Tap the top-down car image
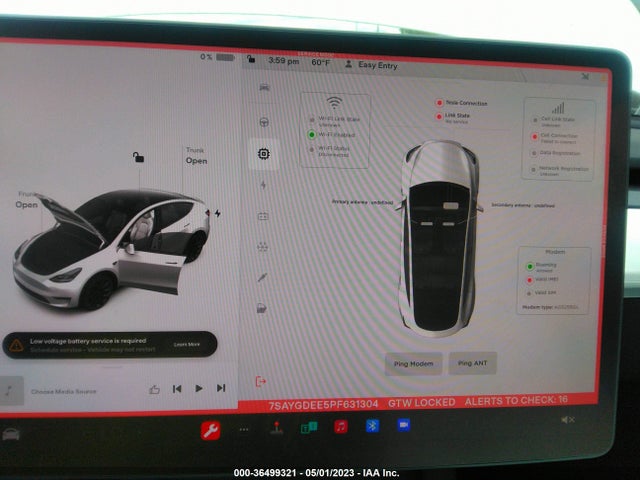The image size is (640, 480). pyautogui.click(x=440, y=238)
